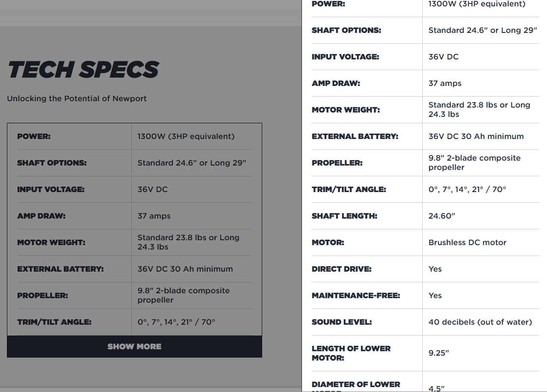This screenshot has width=547, height=392.
Task: Click the DIAMETER OF LOWER label
Action: pos(356,384)
